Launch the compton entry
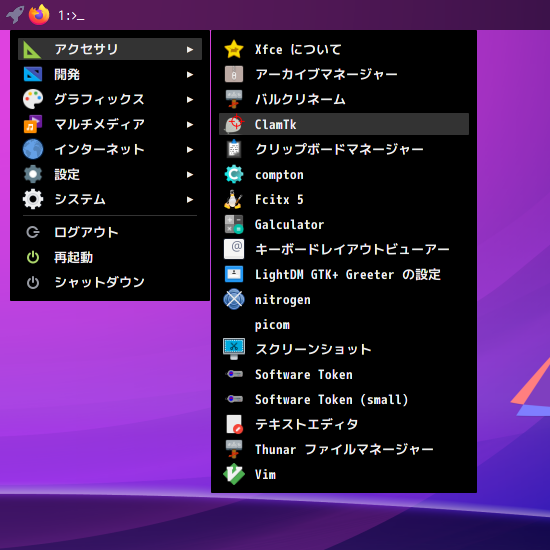Viewport: 550px width, 550px height. coord(344,174)
